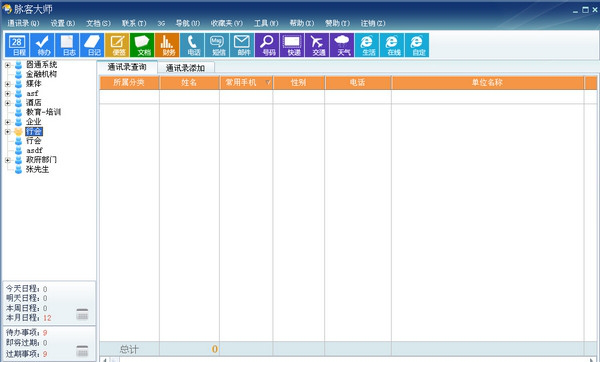Open the 在线 online browser shortcut
The height and width of the screenshot is (376, 600).
[x=392, y=45]
